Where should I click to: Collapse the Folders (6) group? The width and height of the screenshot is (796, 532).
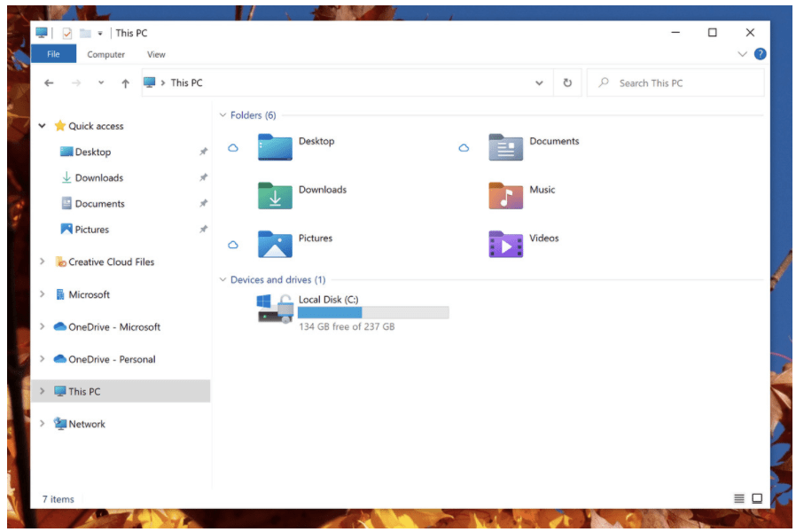(222, 115)
